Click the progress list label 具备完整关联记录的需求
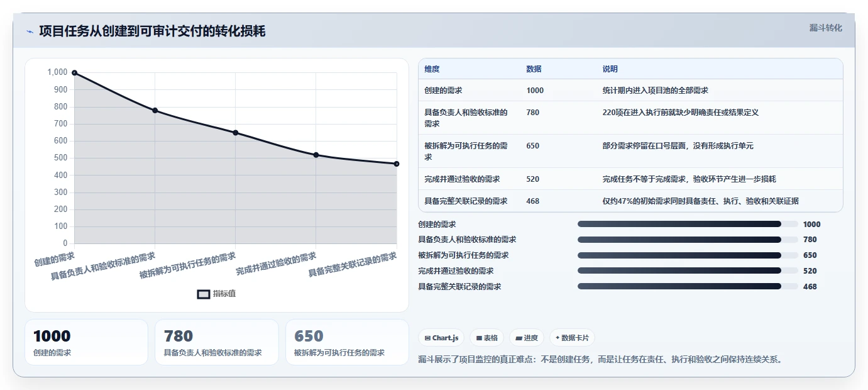Viewport: 868px width, 390px height. [459, 286]
